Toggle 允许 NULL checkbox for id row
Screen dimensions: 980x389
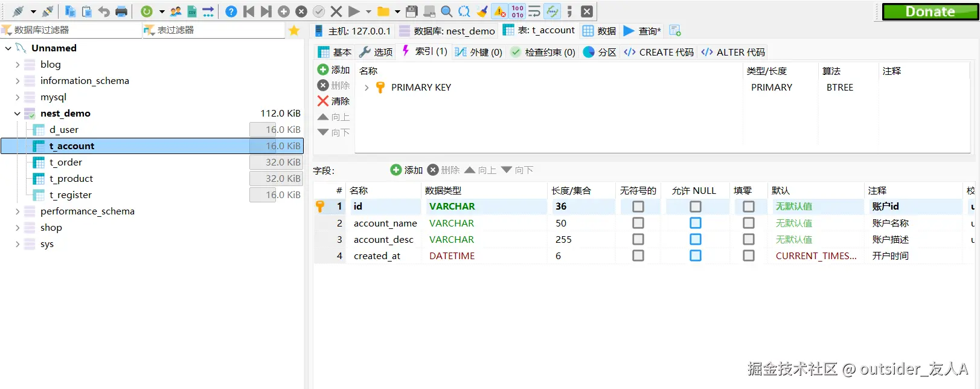click(696, 207)
